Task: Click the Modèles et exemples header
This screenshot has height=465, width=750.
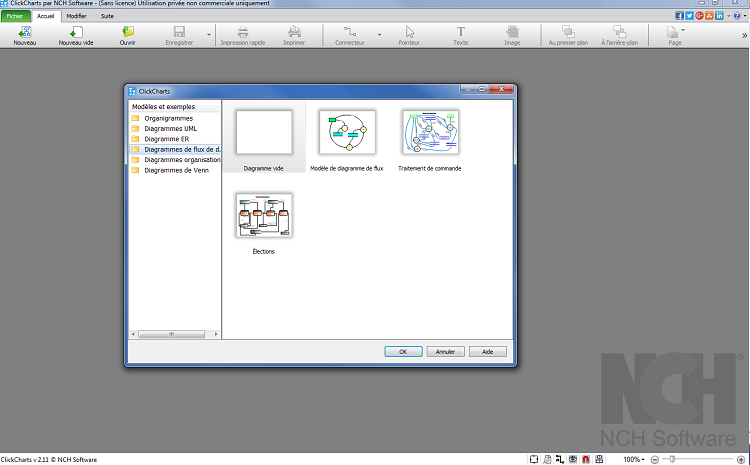Action: click(164, 107)
